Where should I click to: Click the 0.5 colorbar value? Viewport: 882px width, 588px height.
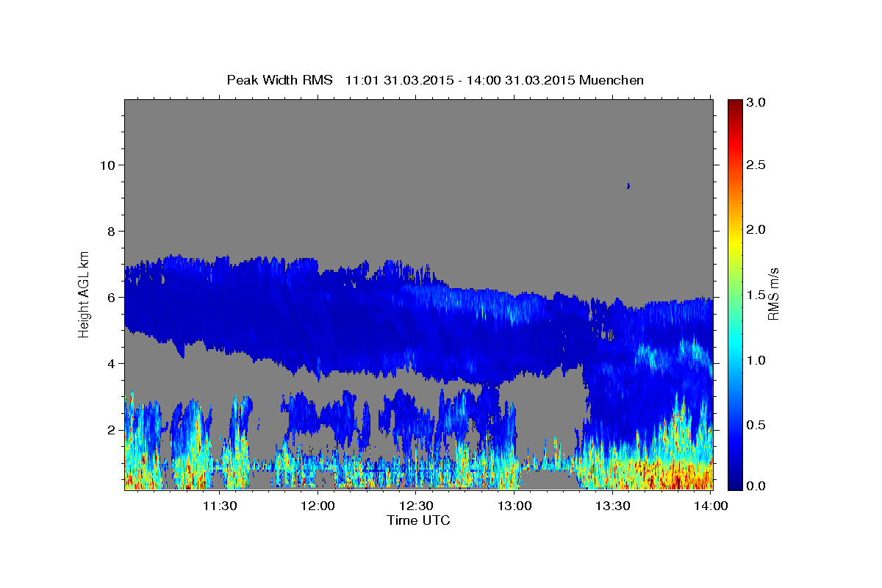coord(757,425)
